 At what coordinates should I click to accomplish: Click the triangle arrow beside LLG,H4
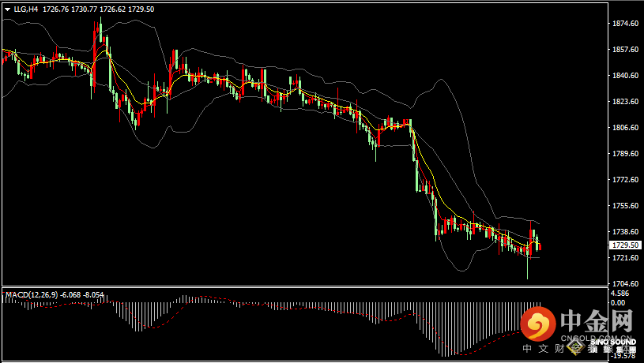pos(7,9)
